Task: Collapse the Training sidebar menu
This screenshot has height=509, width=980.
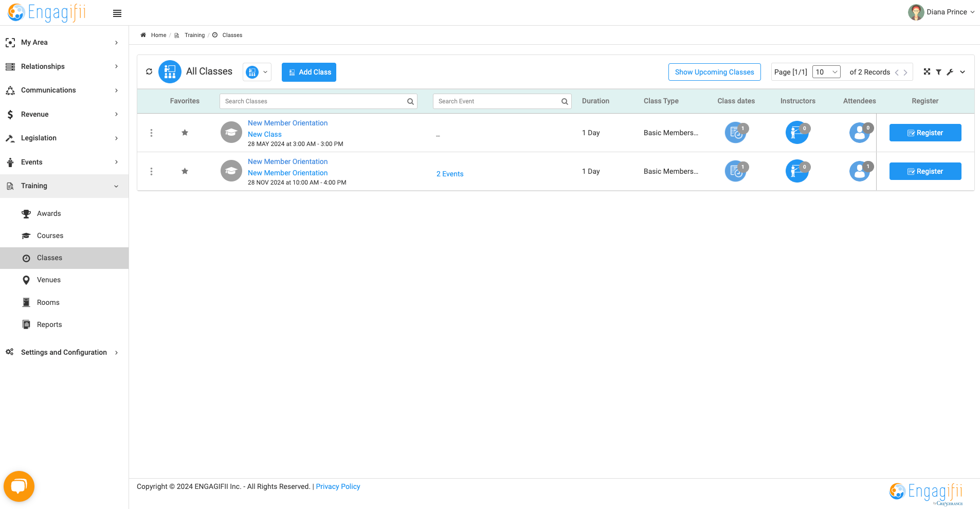Action: point(64,186)
